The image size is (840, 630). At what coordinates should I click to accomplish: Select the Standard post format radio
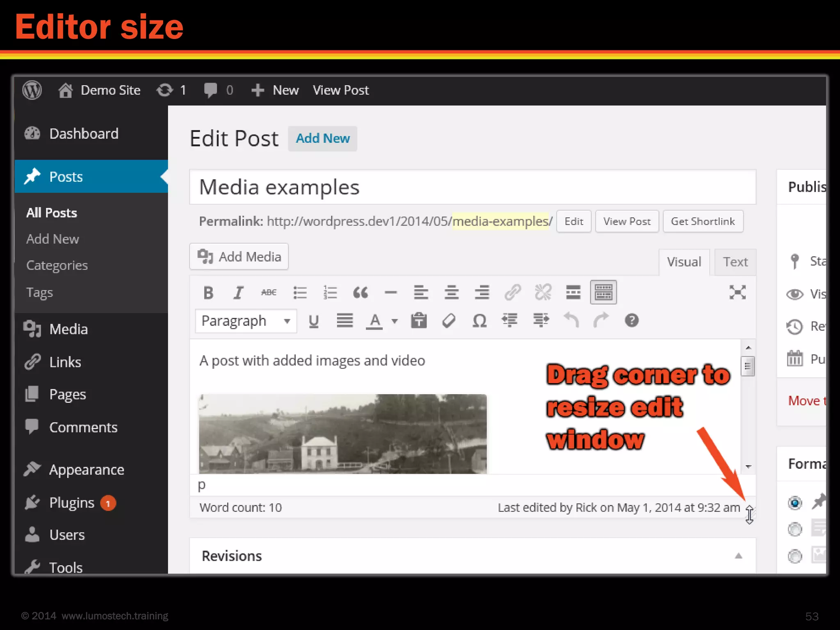tap(794, 502)
